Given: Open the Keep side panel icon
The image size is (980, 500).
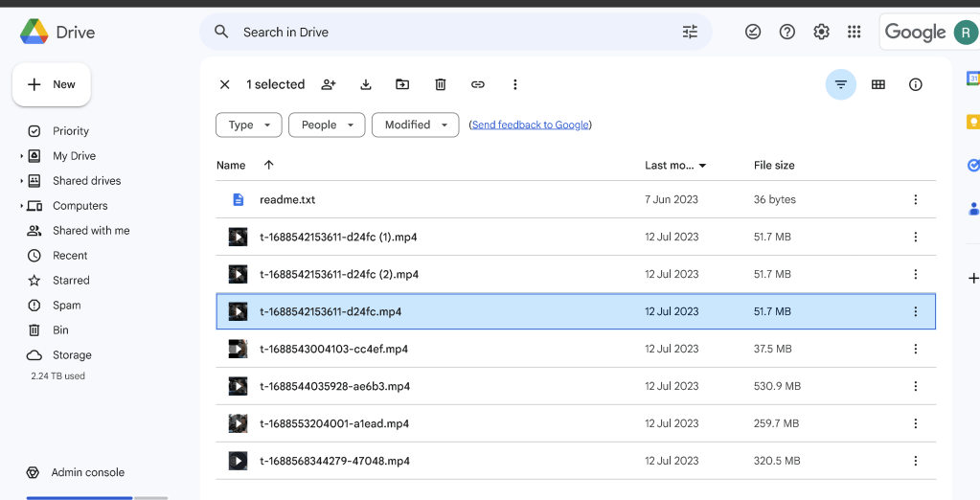Looking at the screenshot, I should tap(973, 122).
